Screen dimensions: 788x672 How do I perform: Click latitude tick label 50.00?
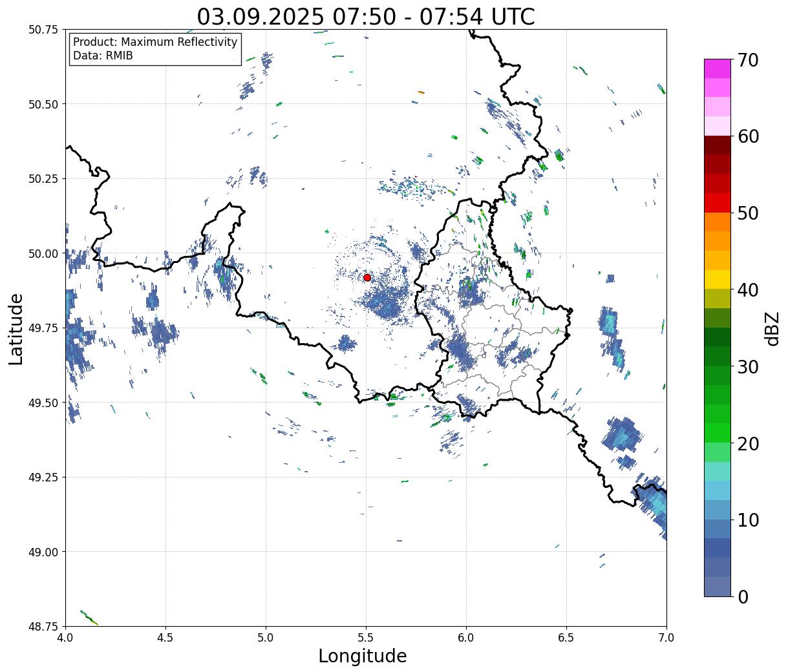point(43,253)
